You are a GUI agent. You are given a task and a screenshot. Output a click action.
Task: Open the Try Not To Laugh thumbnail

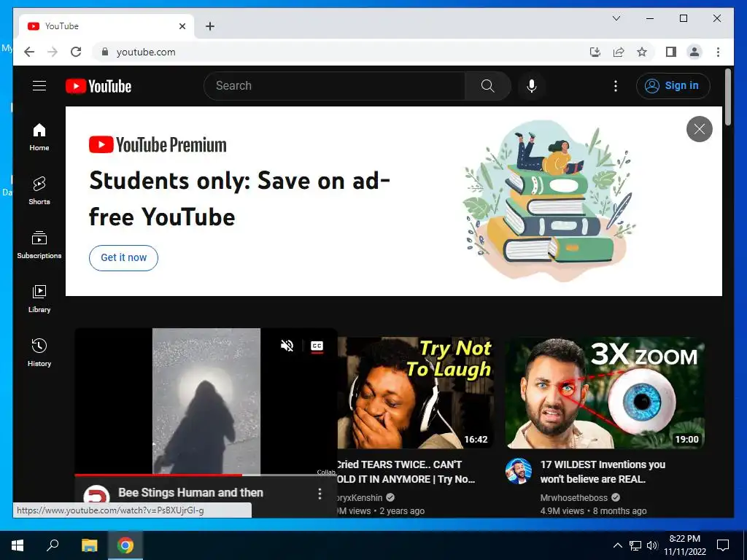[416, 392]
